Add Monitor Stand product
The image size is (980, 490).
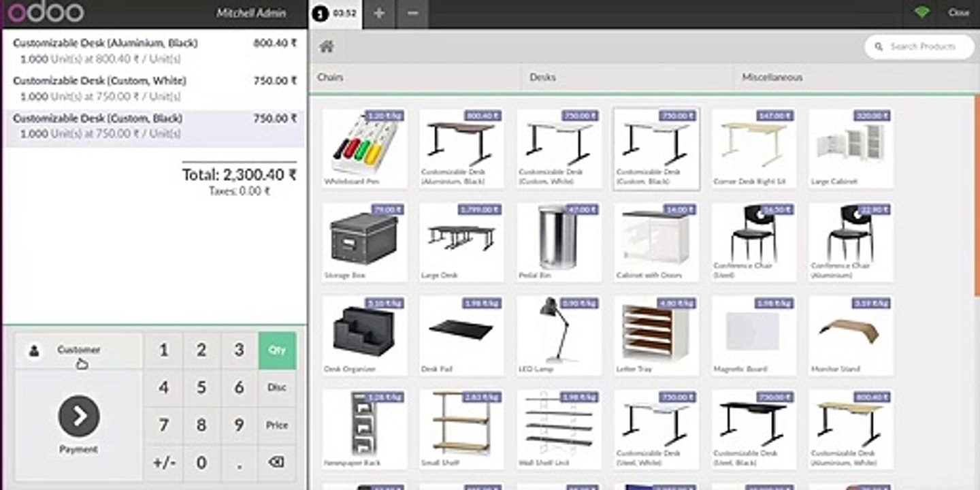[851, 336]
